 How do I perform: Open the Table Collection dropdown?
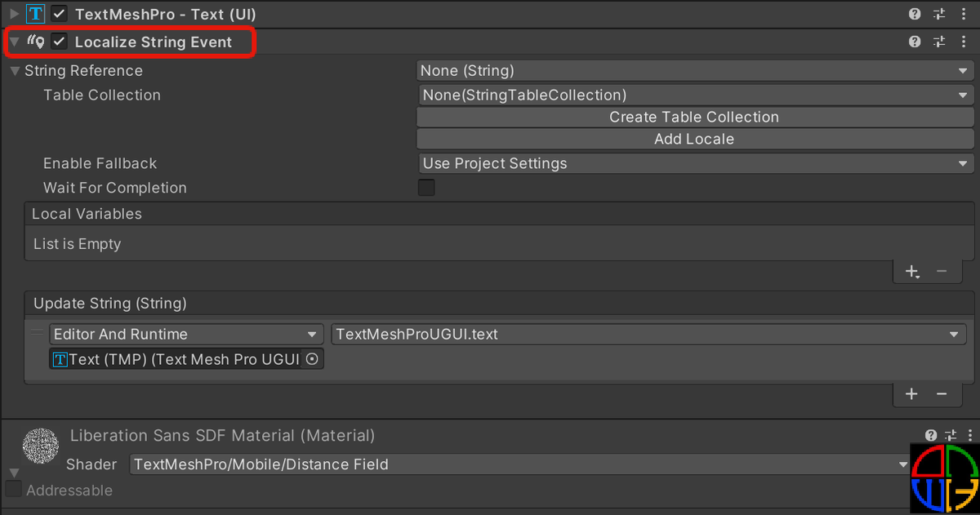tap(695, 95)
